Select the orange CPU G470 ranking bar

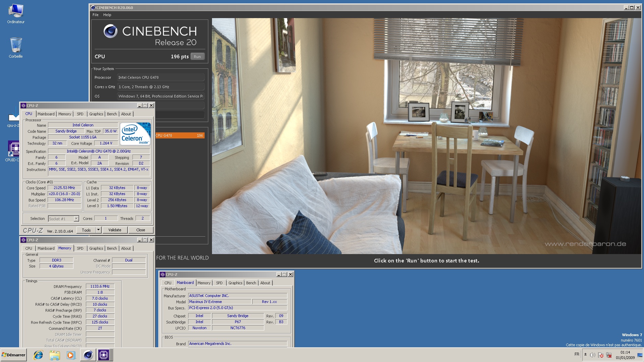point(179,135)
